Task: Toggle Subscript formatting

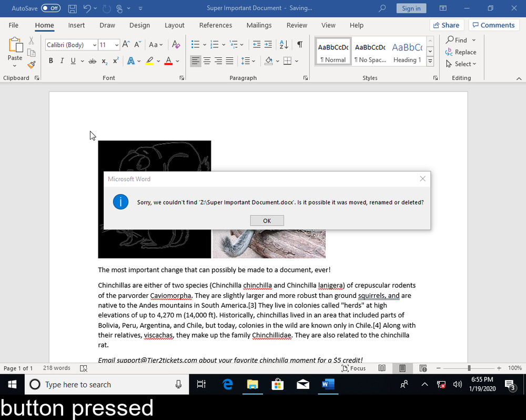Action: (x=105, y=61)
